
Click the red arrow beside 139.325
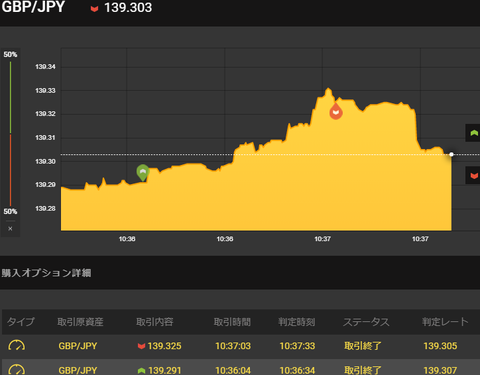coord(141,346)
